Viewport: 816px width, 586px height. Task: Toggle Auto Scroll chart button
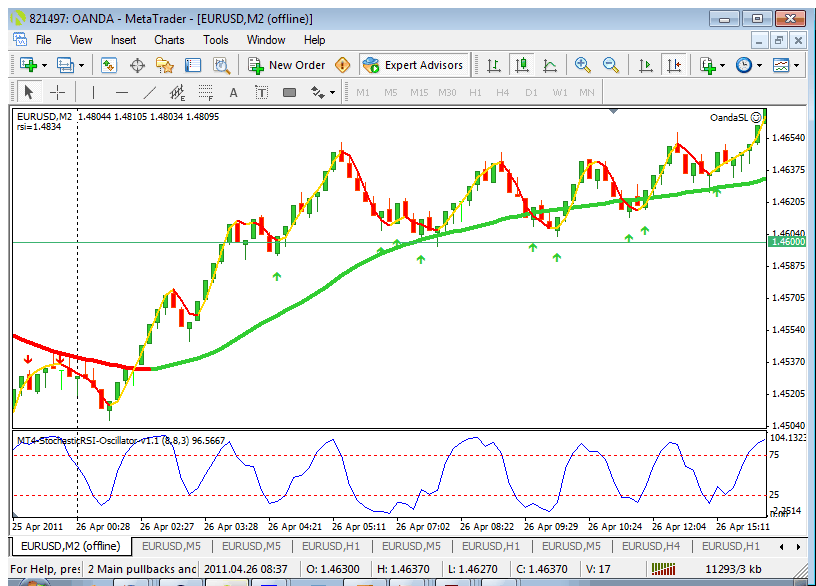pos(645,65)
